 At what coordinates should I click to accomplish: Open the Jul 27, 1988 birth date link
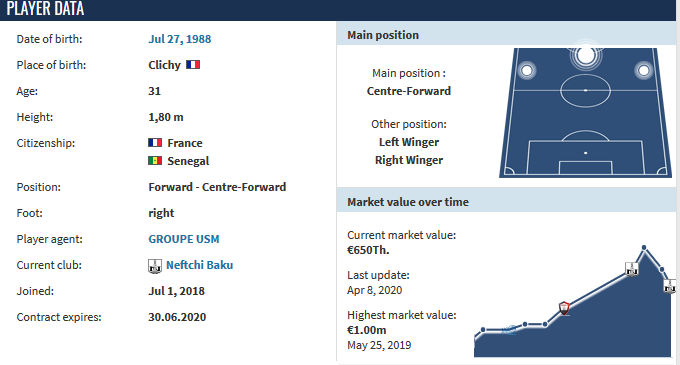(x=180, y=39)
